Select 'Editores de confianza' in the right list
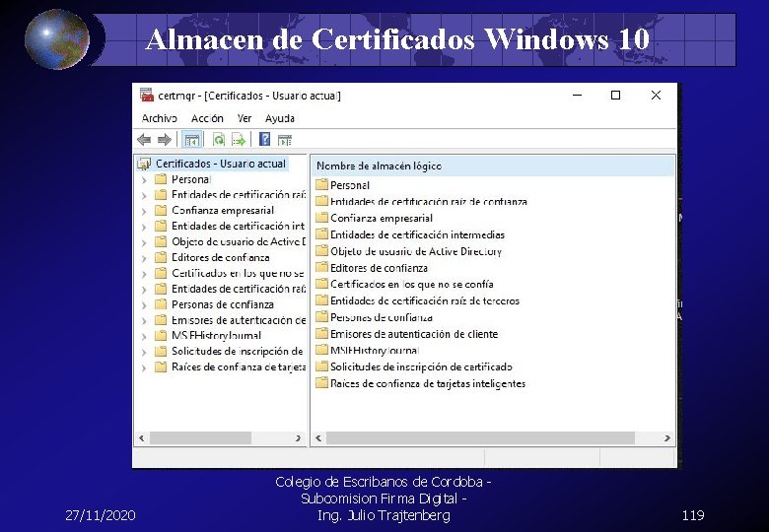The image size is (769, 532). click(x=379, y=268)
